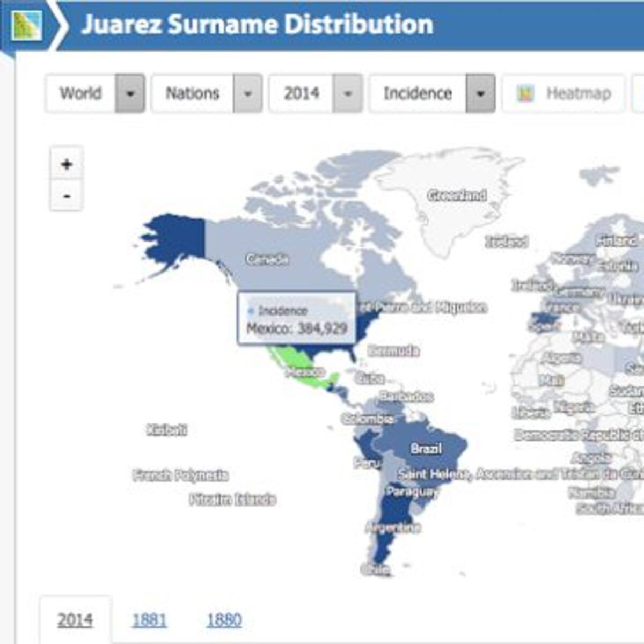Click the Heatmap colored icon
This screenshot has width=644, height=644.
pos(525,94)
